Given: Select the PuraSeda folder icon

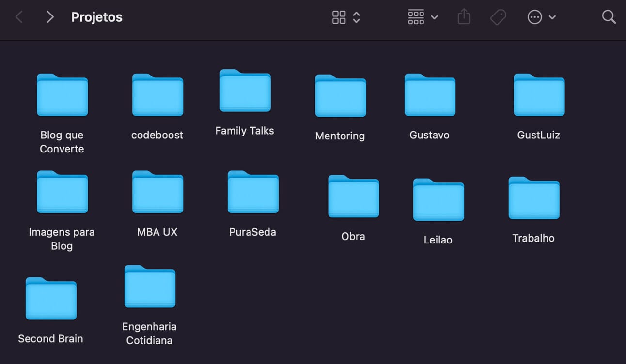Looking at the screenshot, I should 253,192.
